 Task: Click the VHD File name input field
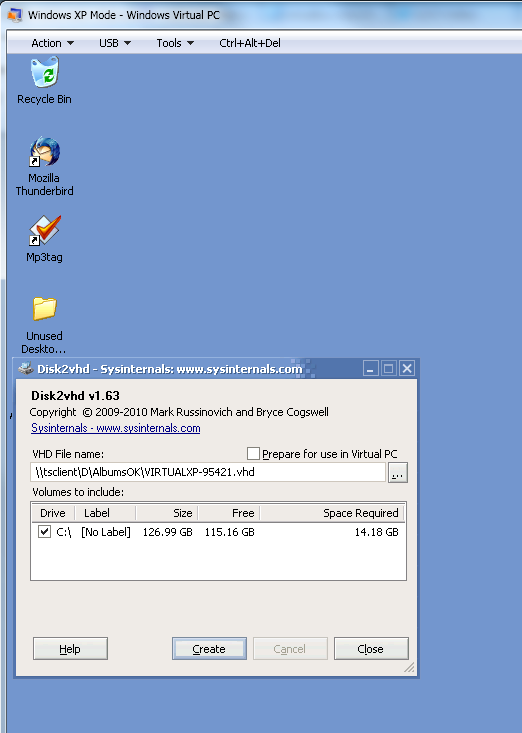(x=208, y=472)
